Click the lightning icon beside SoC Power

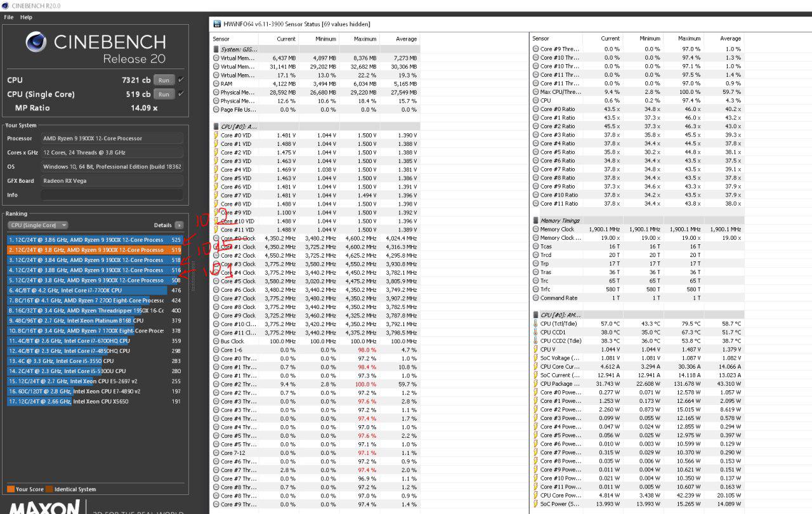[x=536, y=504]
